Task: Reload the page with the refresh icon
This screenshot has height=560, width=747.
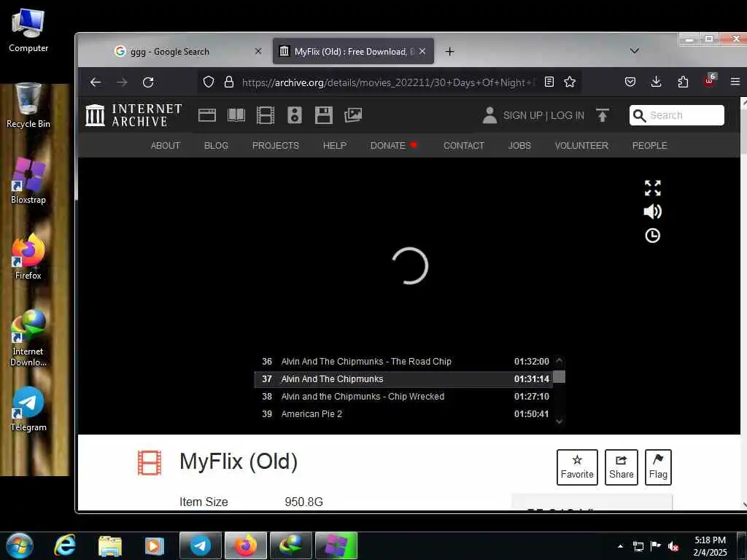Action: [x=148, y=82]
